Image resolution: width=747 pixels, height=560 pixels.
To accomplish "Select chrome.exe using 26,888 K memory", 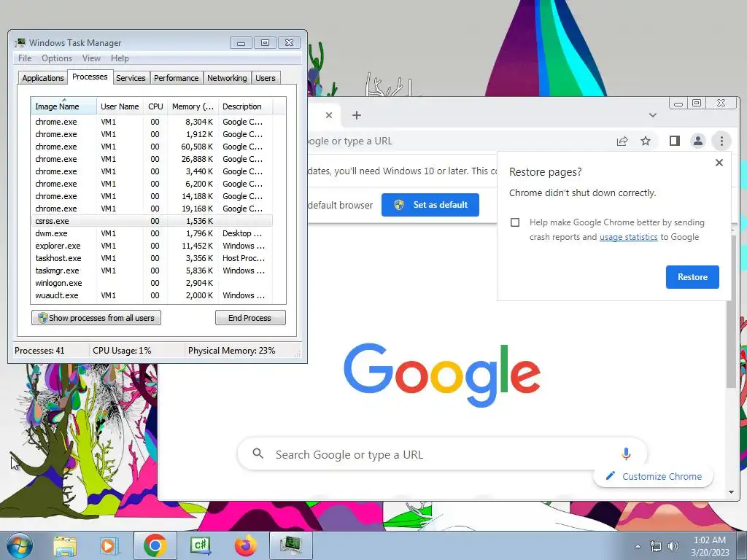I will [x=152, y=159].
